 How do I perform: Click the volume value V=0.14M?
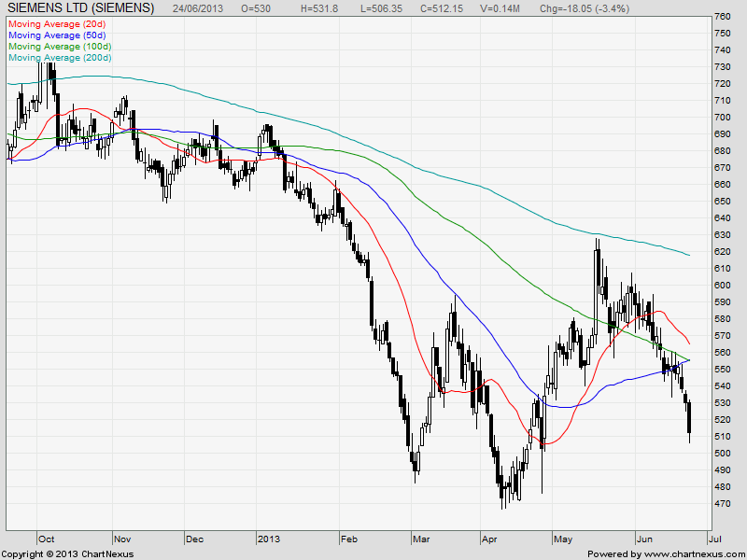point(500,8)
